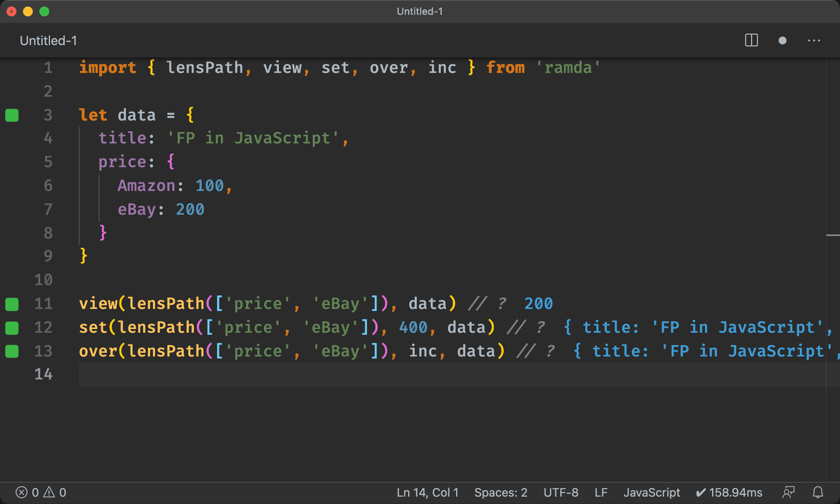Click the data variable name on line 3
Screen dimensions: 840x504
(x=137, y=115)
